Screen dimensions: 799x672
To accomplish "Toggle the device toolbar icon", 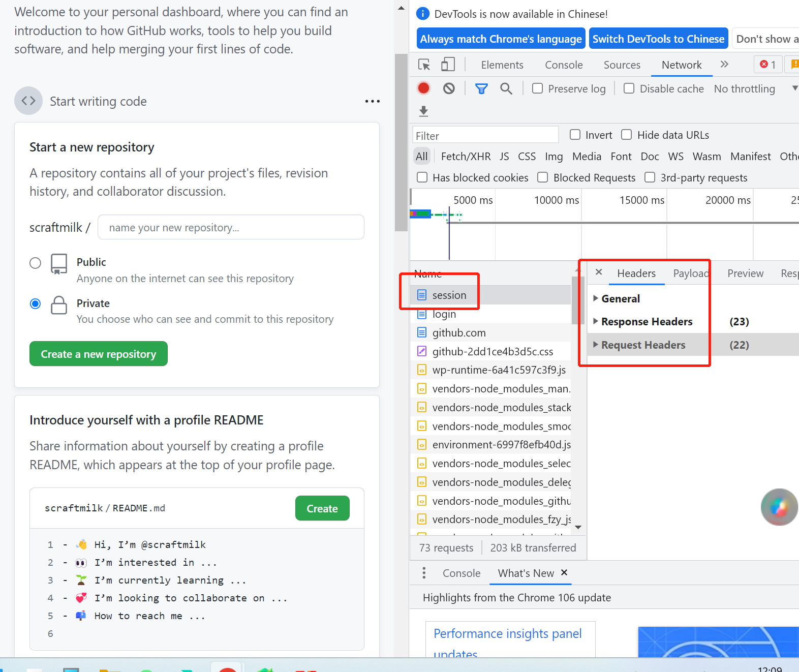I will tap(448, 64).
